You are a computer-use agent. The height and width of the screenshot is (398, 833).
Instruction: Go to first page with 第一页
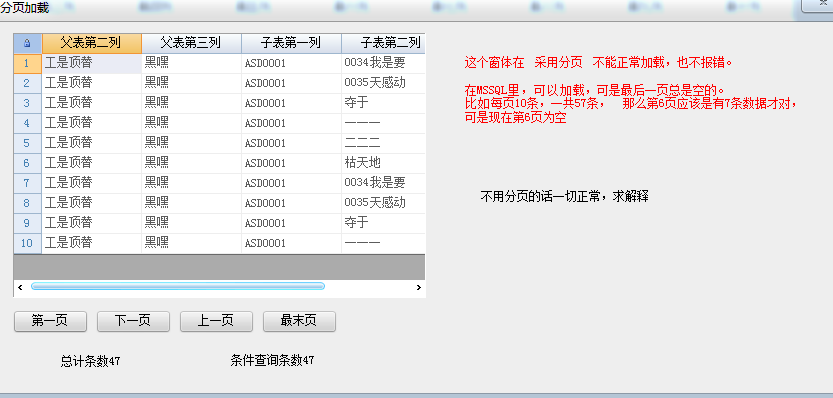[50, 321]
